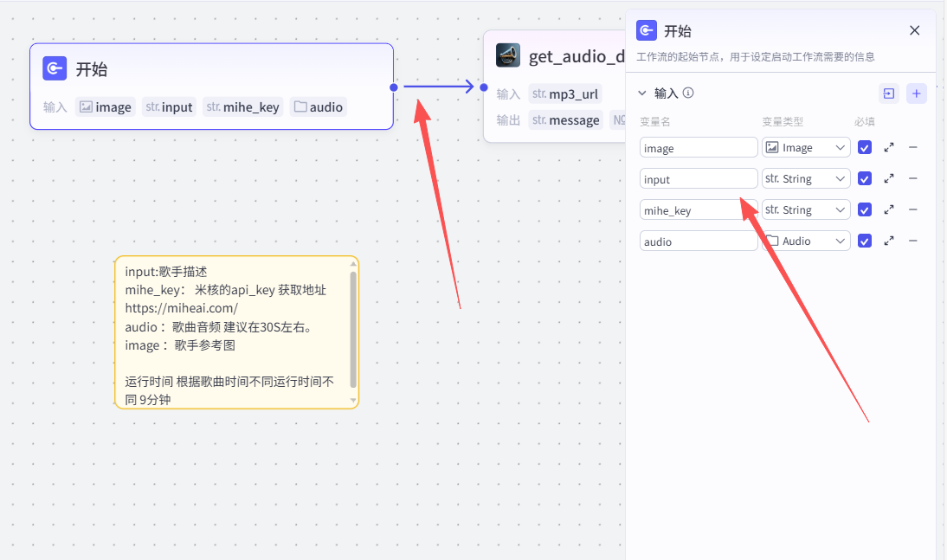Open the Audio variable type dropdown
947x560 pixels.
coord(806,241)
